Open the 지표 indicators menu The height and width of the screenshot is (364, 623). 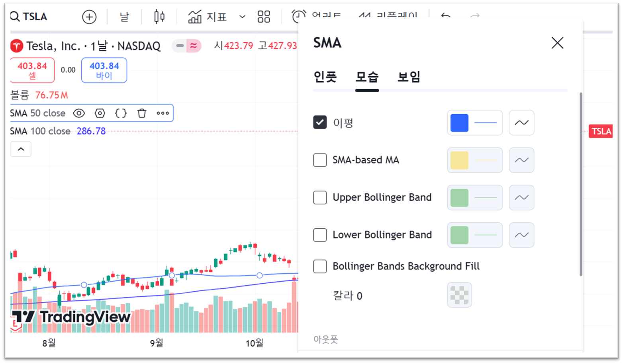pyautogui.click(x=208, y=17)
